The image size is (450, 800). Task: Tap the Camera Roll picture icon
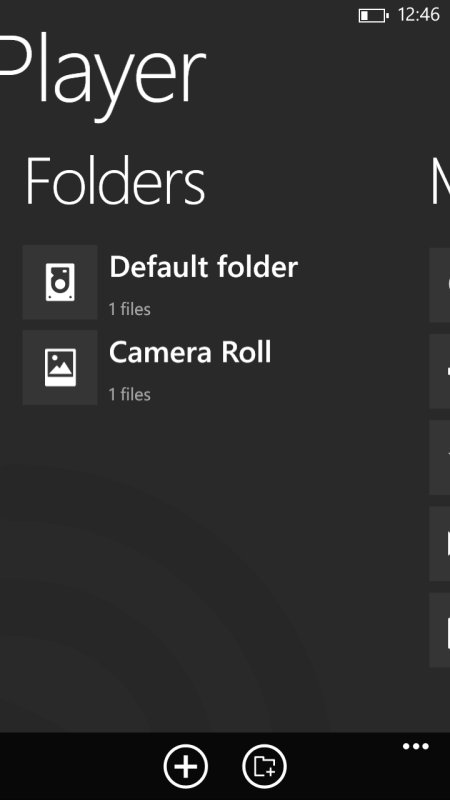point(60,367)
